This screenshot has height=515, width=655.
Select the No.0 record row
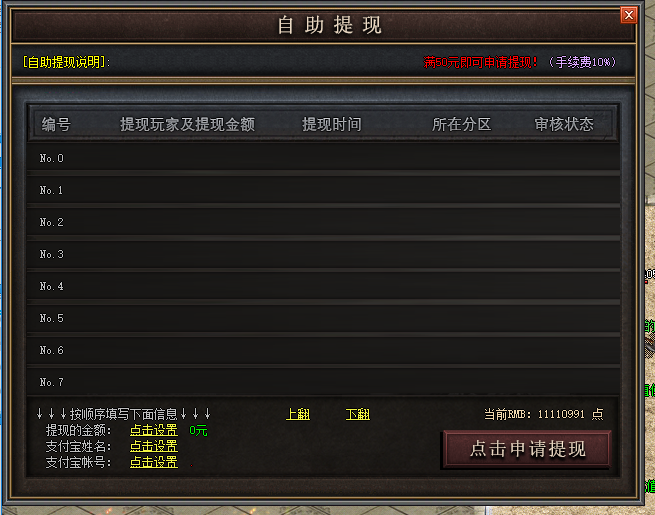pos(323,158)
